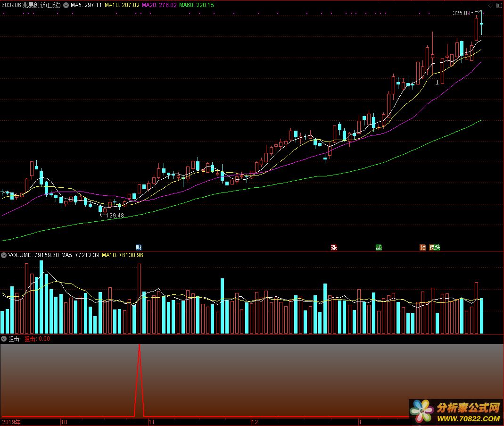Click the square window icon at top right

498,5
